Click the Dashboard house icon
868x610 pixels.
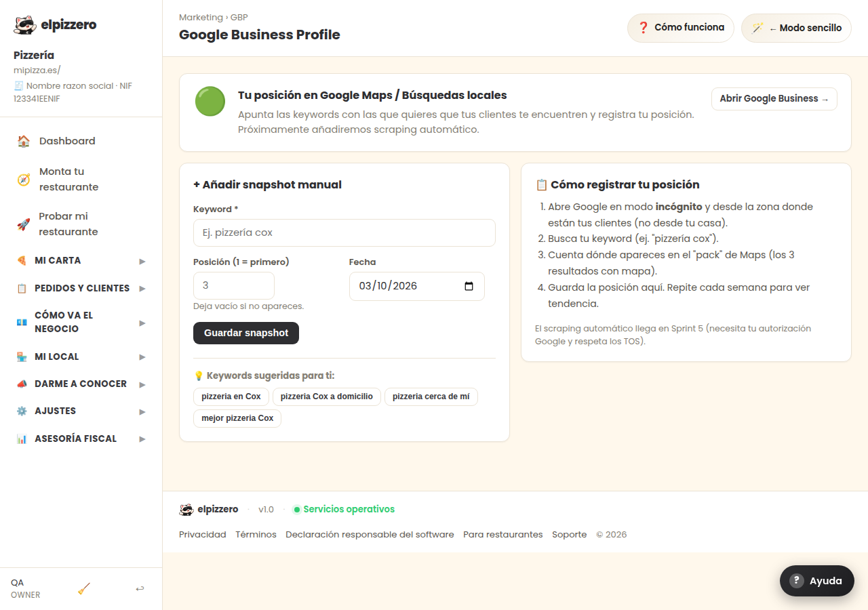point(24,141)
